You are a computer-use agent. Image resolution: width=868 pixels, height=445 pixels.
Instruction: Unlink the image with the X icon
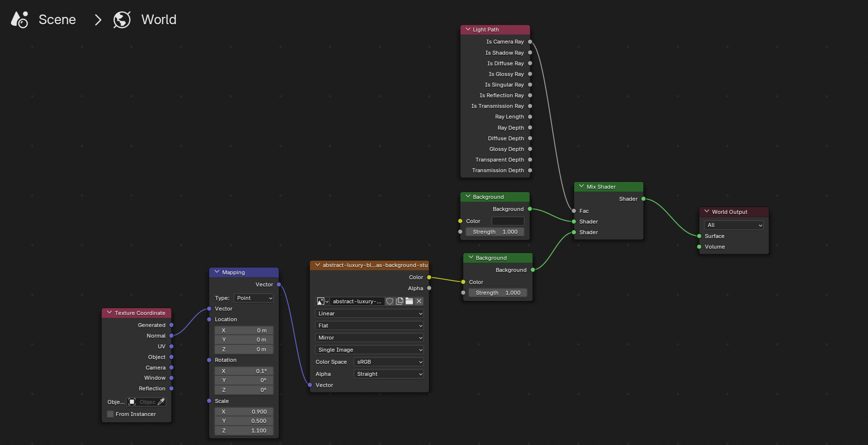tap(419, 301)
